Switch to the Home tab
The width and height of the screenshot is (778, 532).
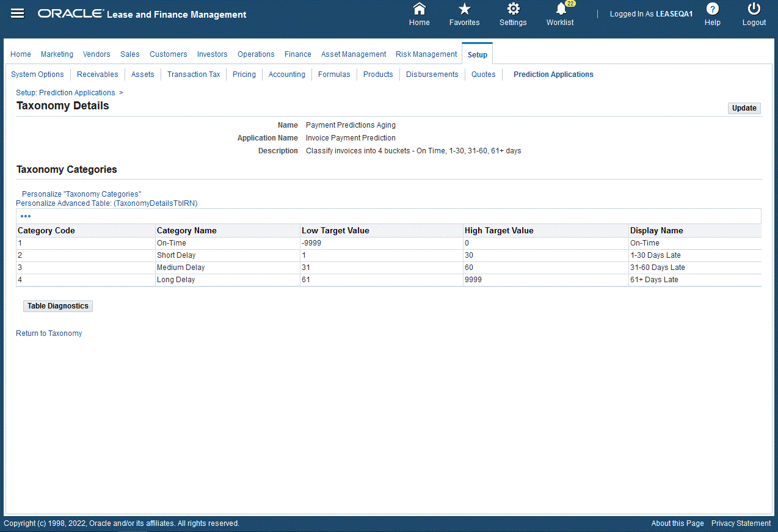(21, 54)
